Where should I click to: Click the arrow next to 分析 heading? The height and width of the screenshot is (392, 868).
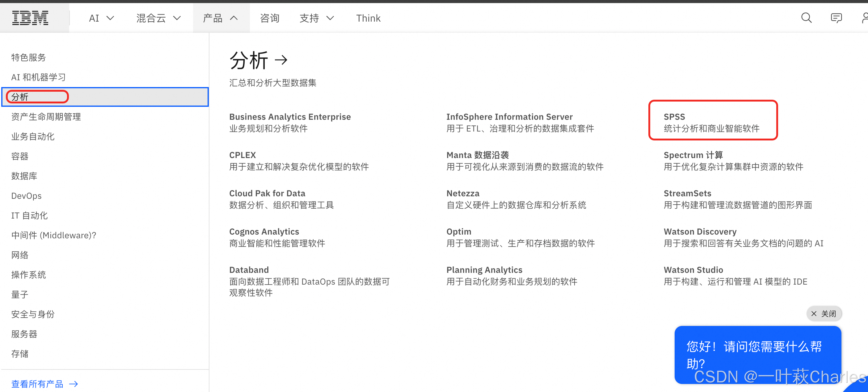click(x=281, y=60)
